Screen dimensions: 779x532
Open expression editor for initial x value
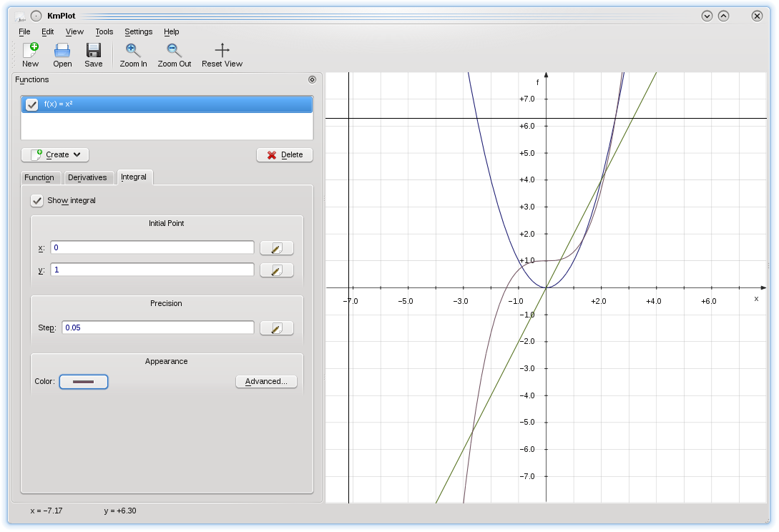coord(276,248)
